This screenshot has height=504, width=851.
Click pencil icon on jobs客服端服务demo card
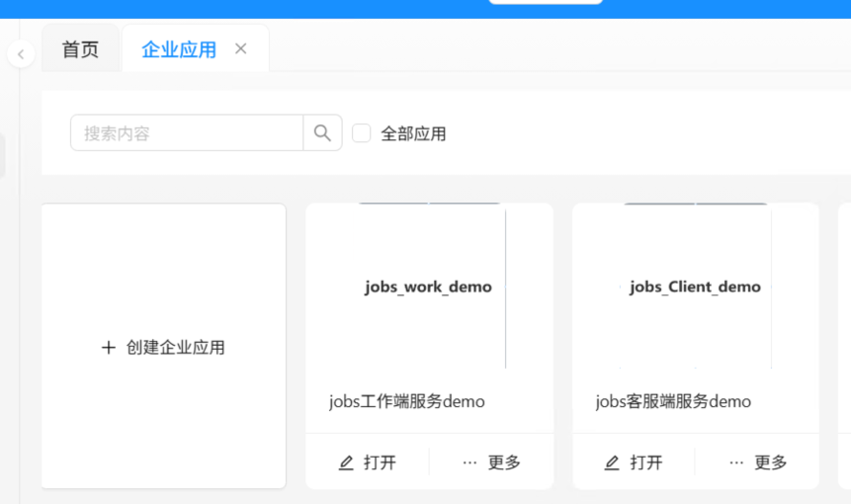[x=612, y=462]
